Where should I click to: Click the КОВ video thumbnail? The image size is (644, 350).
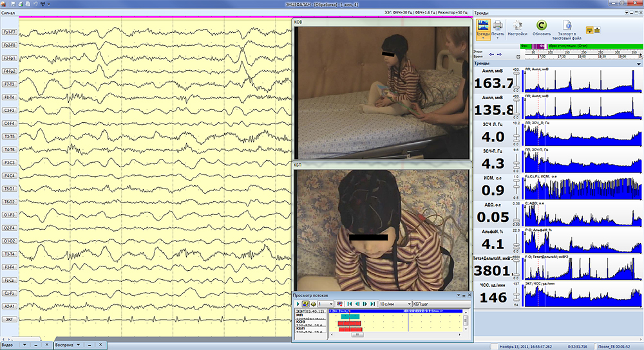pyautogui.click(x=382, y=93)
